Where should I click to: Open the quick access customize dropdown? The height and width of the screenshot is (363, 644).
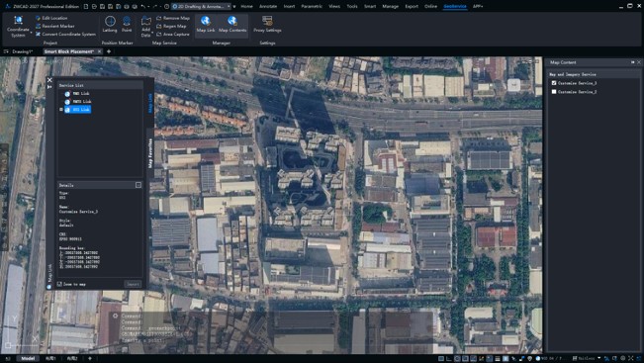pyautogui.click(x=234, y=6)
